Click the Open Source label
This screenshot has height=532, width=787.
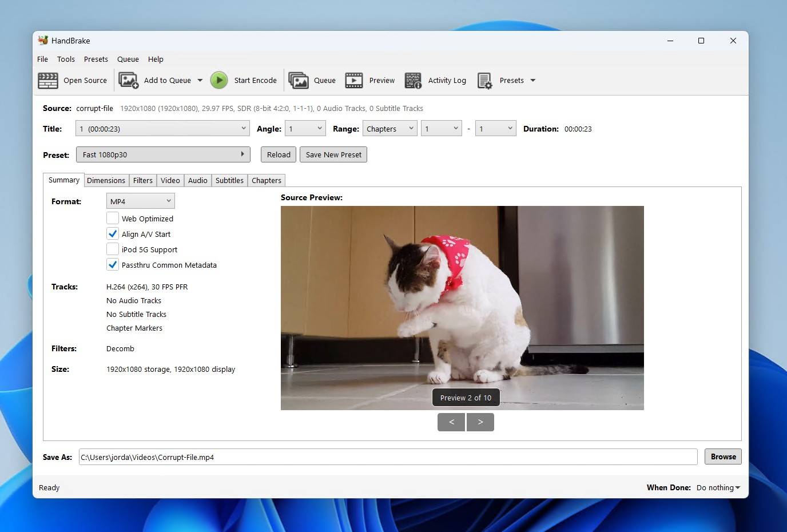click(85, 81)
